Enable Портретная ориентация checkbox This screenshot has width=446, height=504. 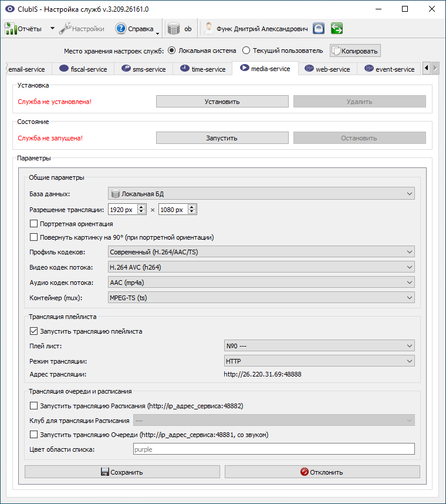pyautogui.click(x=33, y=224)
